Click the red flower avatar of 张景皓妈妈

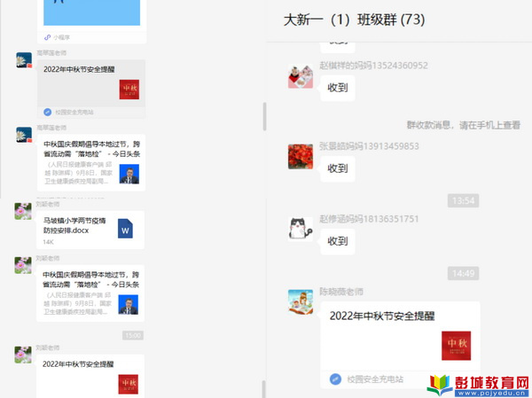coord(301,157)
